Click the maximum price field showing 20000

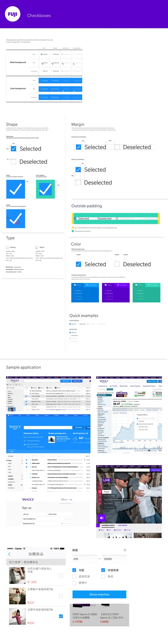(114, 559)
